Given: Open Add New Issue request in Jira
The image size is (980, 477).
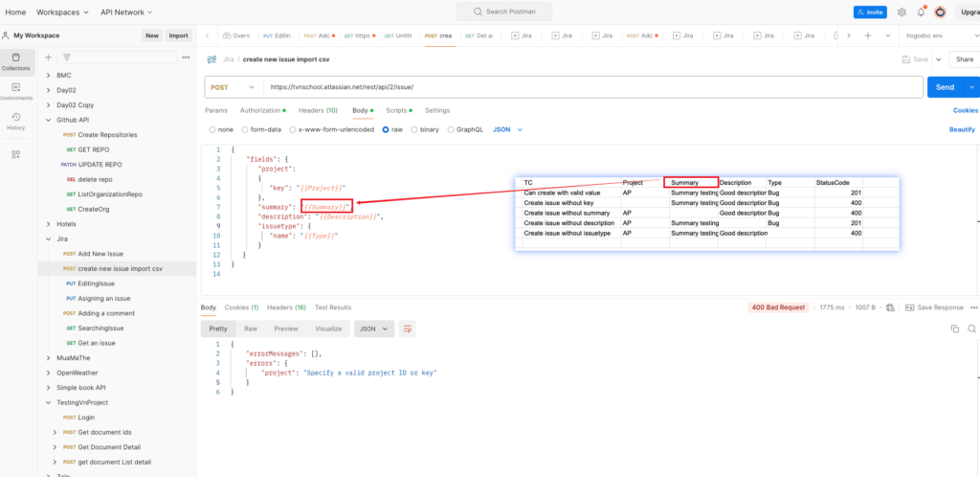Looking at the screenshot, I should pos(100,254).
